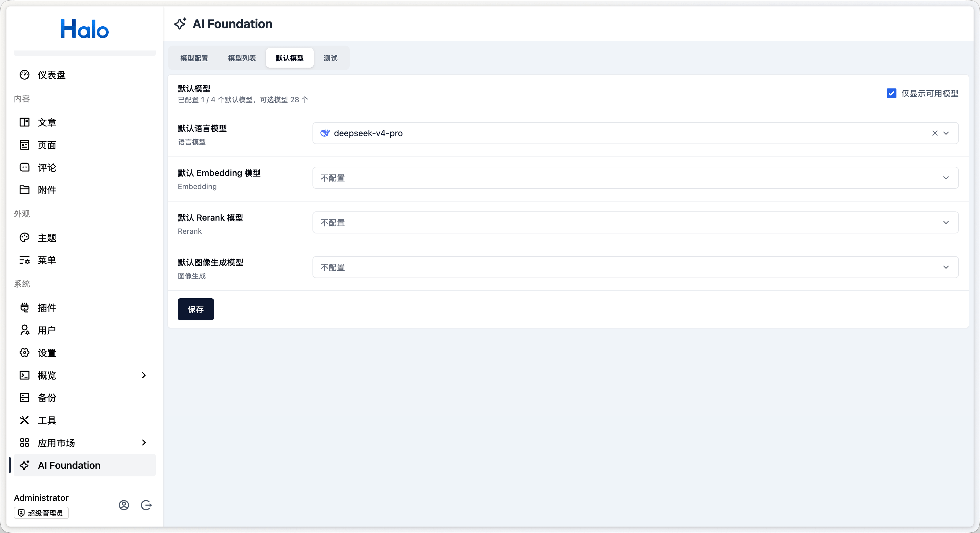This screenshot has height=533, width=980.
Task: Click the deepseek whale logo icon
Action: point(325,133)
